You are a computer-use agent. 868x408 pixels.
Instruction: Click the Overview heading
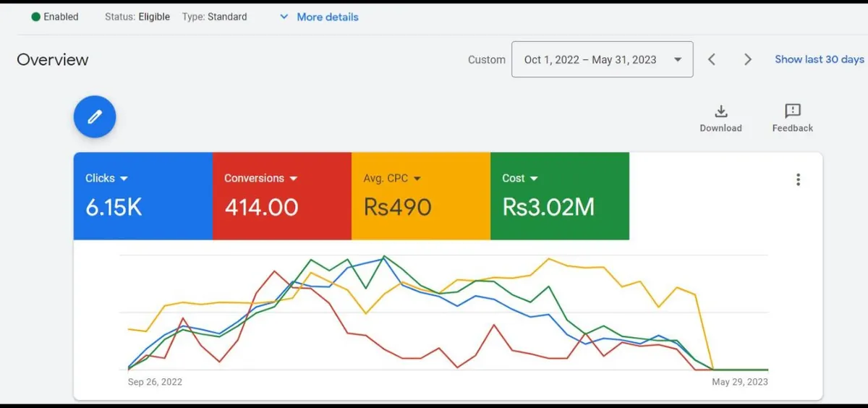[53, 59]
